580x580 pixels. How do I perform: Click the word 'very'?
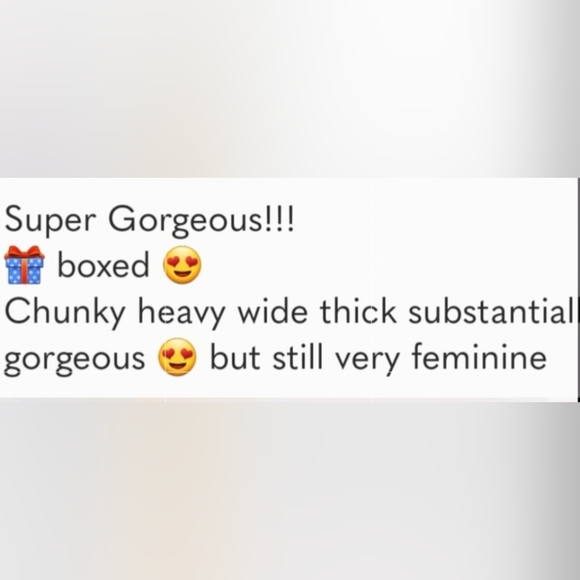366,360
